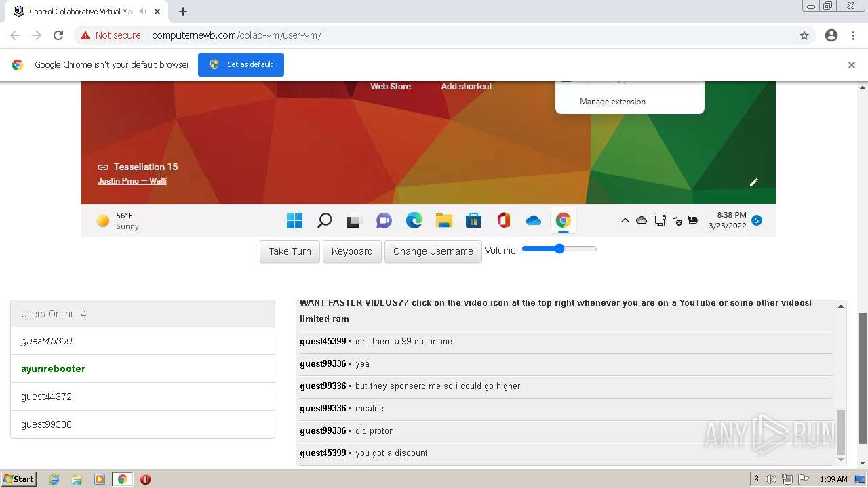Open the search magnifier in VM taskbar
The image size is (868, 488).
324,220
